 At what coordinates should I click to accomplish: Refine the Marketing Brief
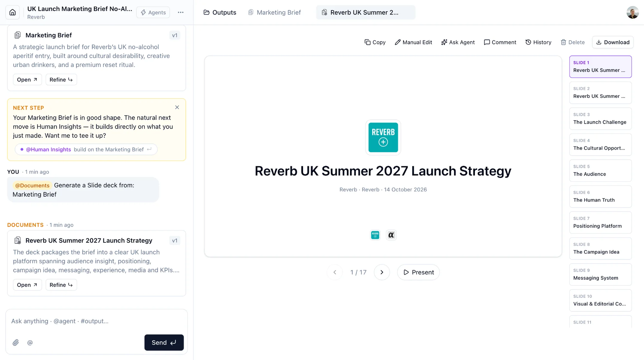click(x=61, y=80)
